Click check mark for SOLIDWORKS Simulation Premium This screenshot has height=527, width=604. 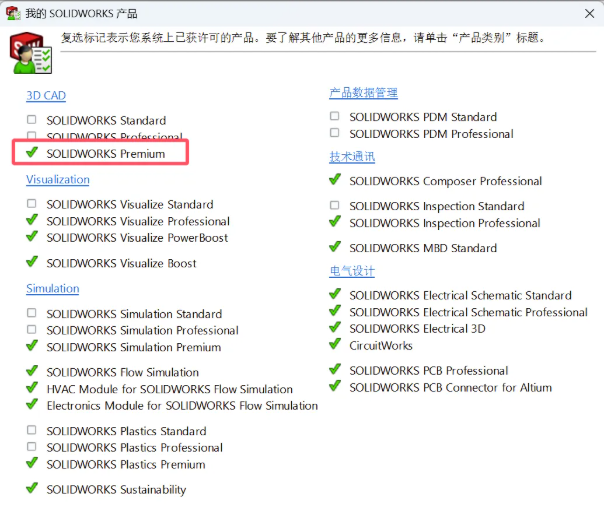tap(32, 346)
